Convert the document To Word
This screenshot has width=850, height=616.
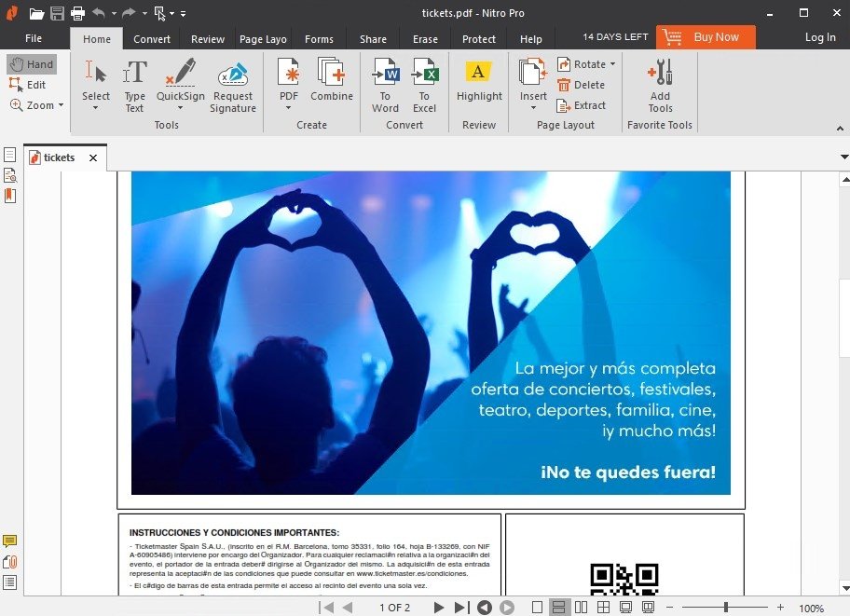coord(386,85)
